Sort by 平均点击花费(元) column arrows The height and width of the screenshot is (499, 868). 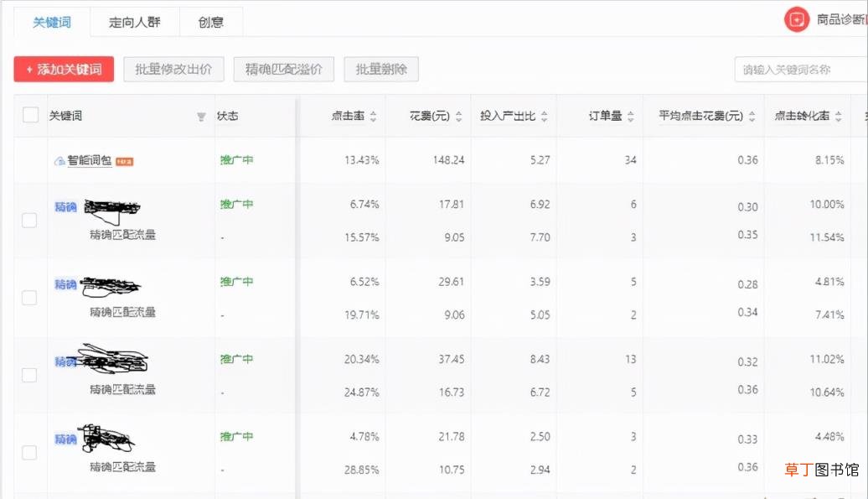[752, 117]
